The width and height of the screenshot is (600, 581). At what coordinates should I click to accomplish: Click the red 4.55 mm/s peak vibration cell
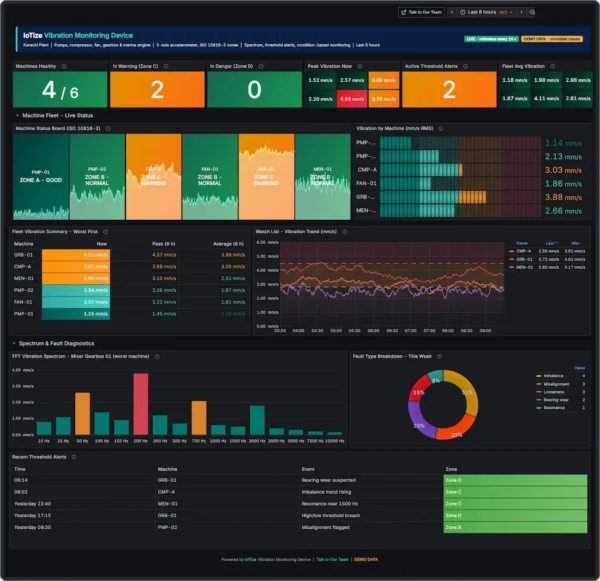(x=352, y=99)
